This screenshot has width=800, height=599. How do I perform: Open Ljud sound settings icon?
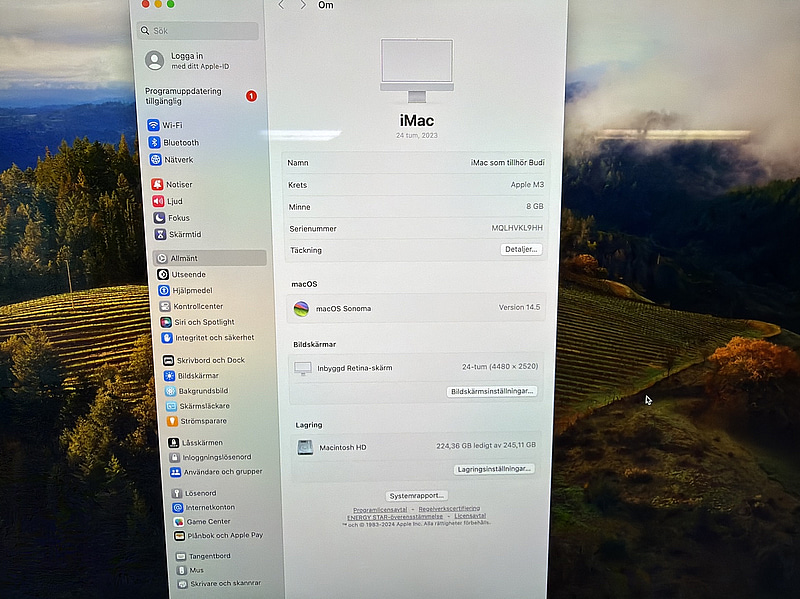(158, 201)
